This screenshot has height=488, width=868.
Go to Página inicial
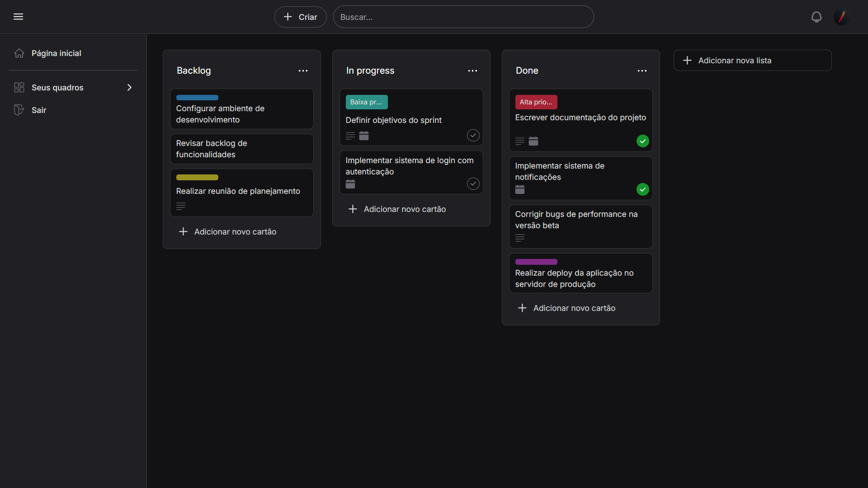(x=73, y=53)
